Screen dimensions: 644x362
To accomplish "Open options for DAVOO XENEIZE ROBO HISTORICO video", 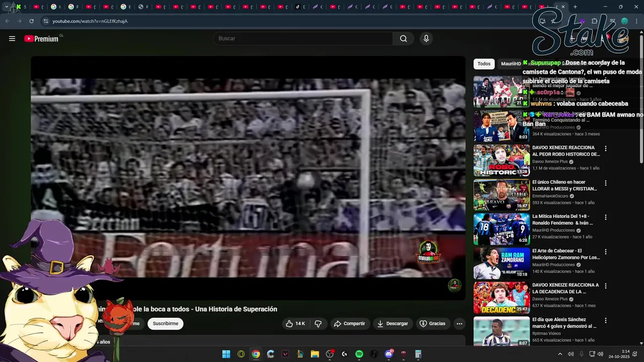I will [606, 149].
